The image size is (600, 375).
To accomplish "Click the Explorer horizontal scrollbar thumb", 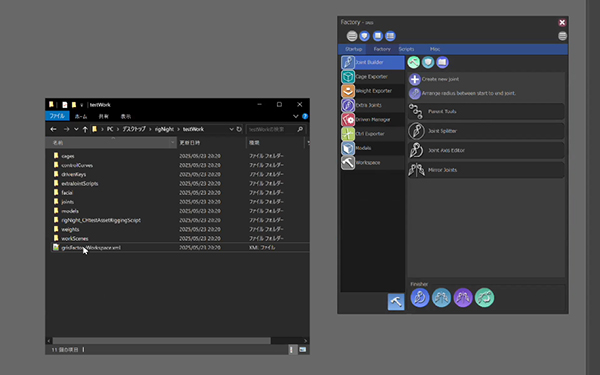I will click(161, 341).
